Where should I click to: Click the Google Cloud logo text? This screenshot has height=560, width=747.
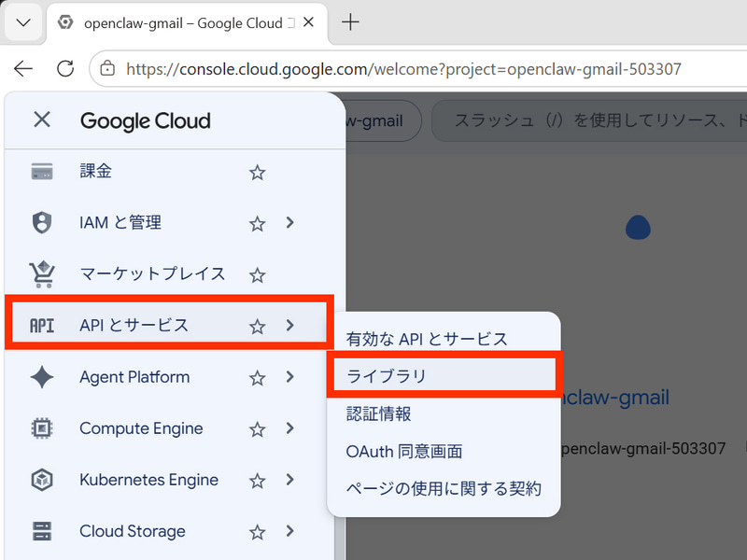146,121
